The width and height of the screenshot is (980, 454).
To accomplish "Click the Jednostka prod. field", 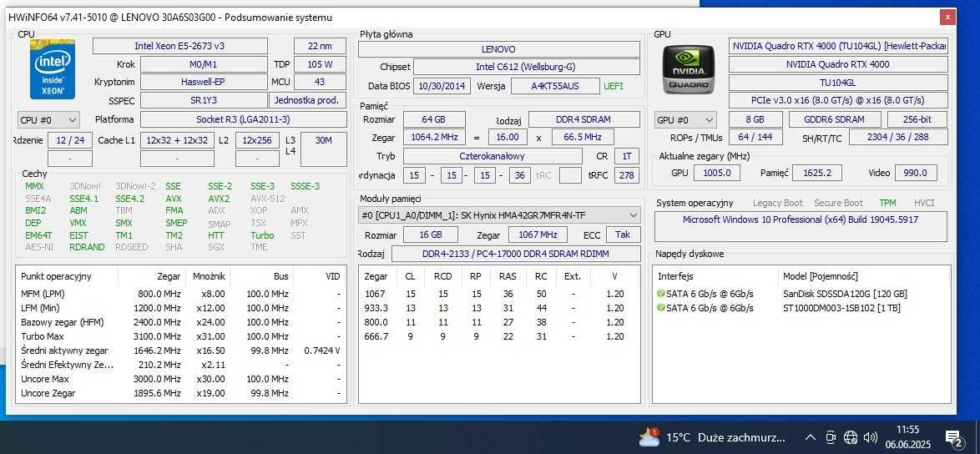I will (307, 100).
